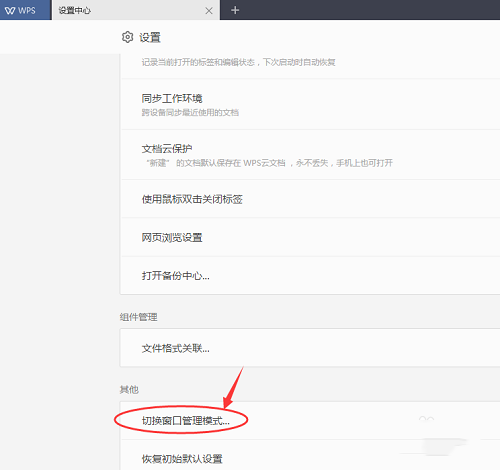500x470 pixels.
Task: Select the 文档云保护 setting row
Action: [x=310, y=155]
